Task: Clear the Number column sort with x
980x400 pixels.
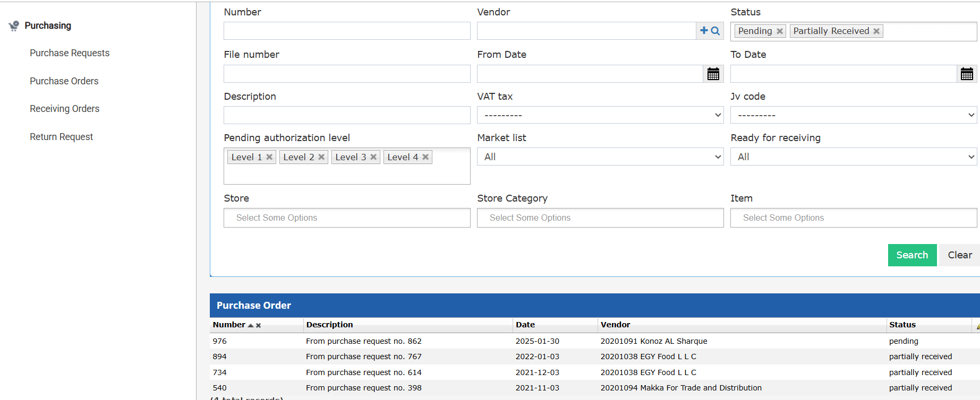Action: pyautogui.click(x=259, y=326)
